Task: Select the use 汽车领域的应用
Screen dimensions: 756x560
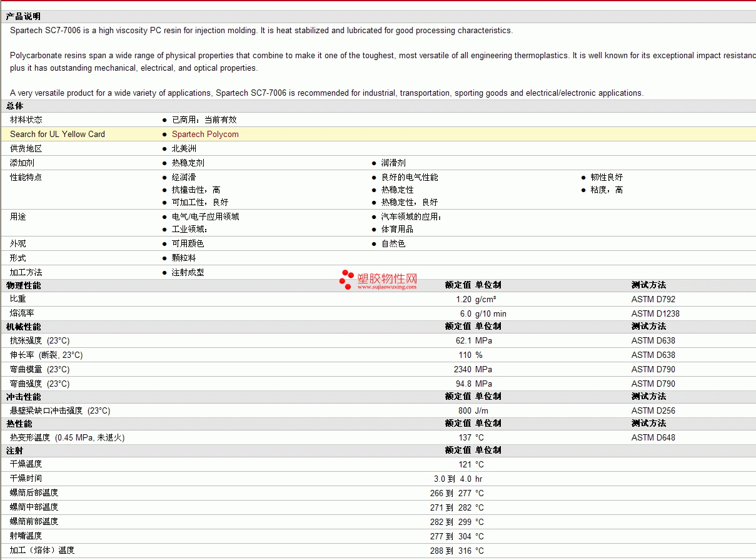Action: [x=411, y=216]
